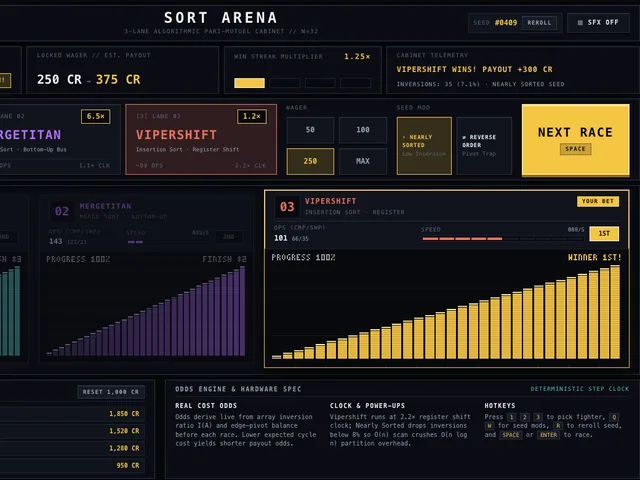This screenshot has height=480, width=640.
Task: Click the SEED #0409 value
Action: (506, 23)
